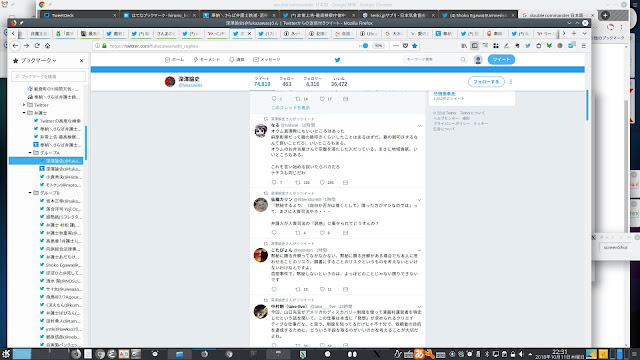Viewport: 640px width, 360px height.
Task: Like the tweet with 11 likes
Action: point(322,289)
